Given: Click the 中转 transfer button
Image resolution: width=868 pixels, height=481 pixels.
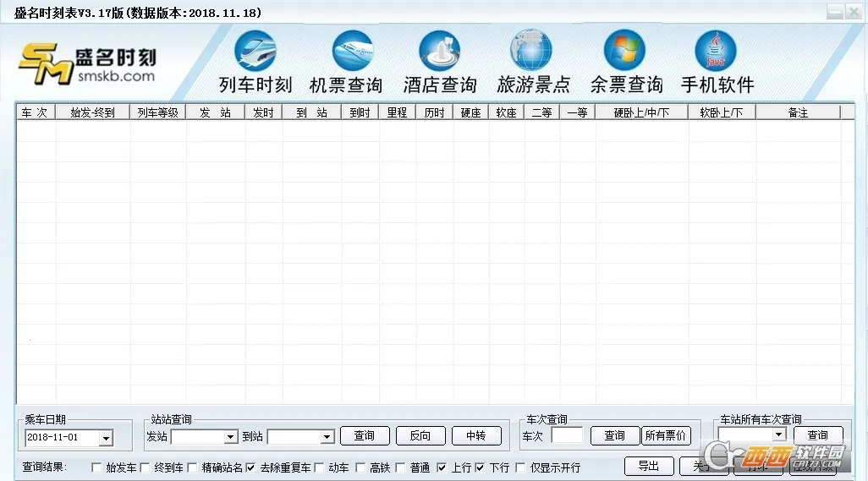Looking at the screenshot, I should click(476, 435).
